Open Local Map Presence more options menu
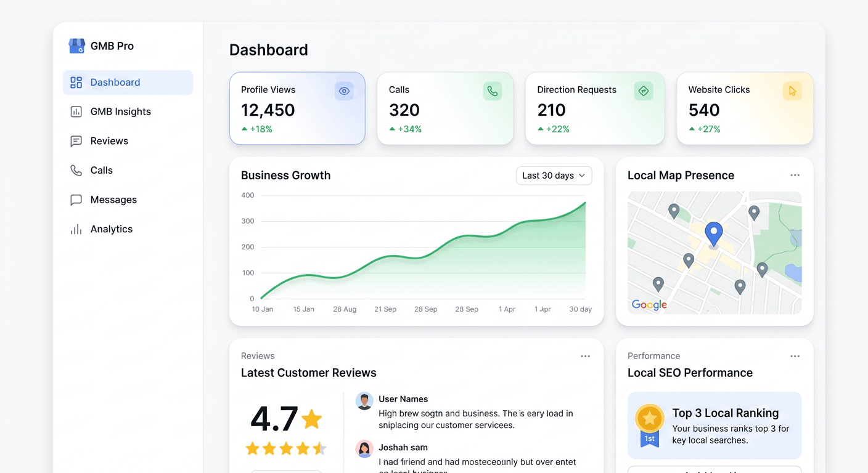Image resolution: width=868 pixels, height=473 pixels. [795, 176]
